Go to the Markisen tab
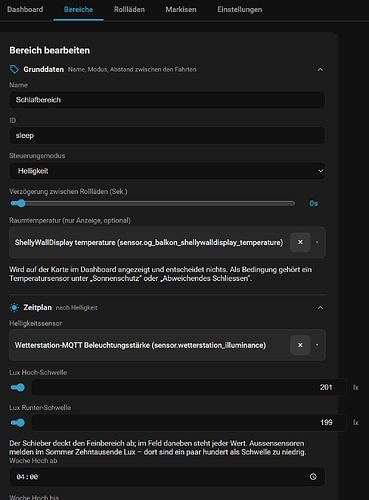The image size is (369, 500). pyautogui.click(x=181, y=10)
